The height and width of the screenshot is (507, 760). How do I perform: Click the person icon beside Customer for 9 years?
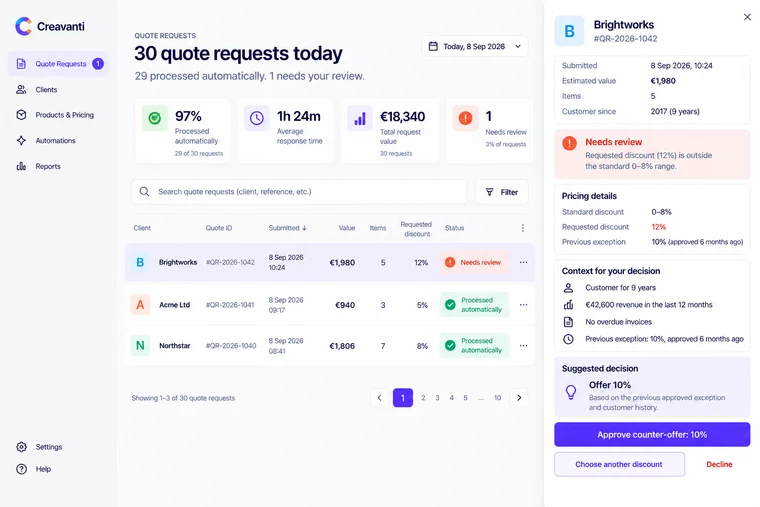pos(569,288)
